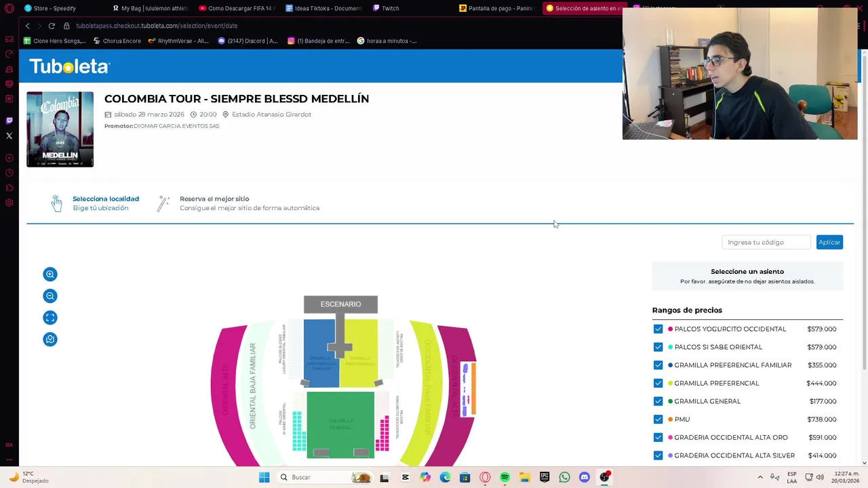This screenshot has width=868, height=488.
Task: Open File Explorer from the taskbar
Action: [525, 477]
